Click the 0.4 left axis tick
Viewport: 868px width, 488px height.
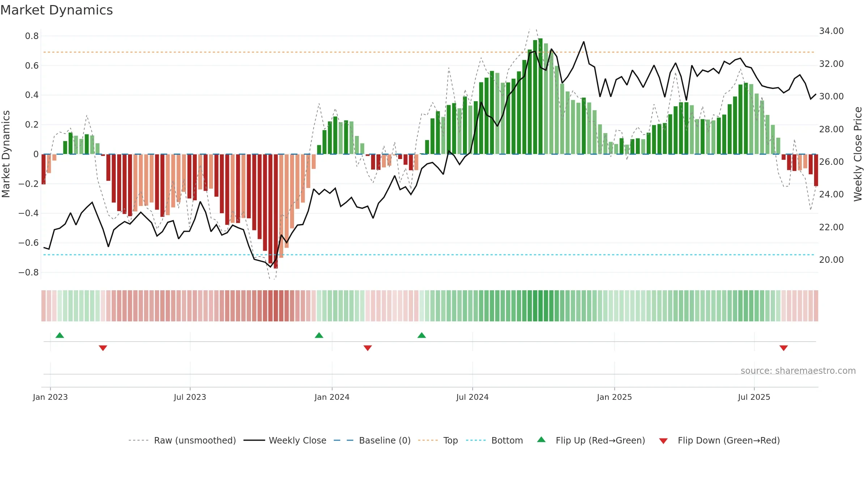coord(32,95)
